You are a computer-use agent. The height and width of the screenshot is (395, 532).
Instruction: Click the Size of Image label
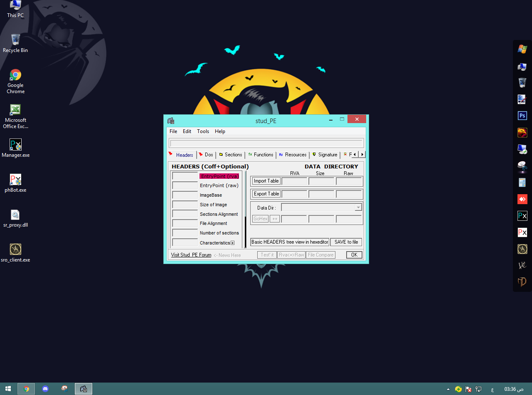coord(213,205)
